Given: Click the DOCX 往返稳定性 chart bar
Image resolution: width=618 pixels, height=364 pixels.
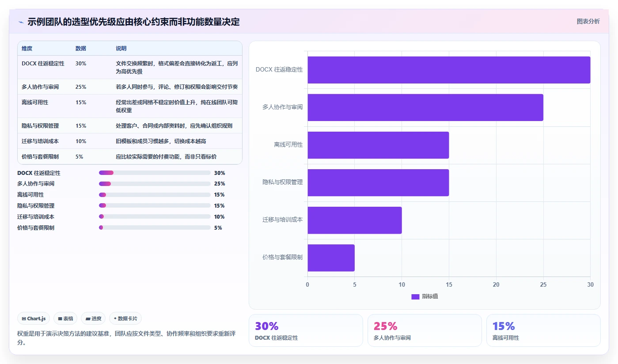Looking at the screenshot, I should pos(449,70).
